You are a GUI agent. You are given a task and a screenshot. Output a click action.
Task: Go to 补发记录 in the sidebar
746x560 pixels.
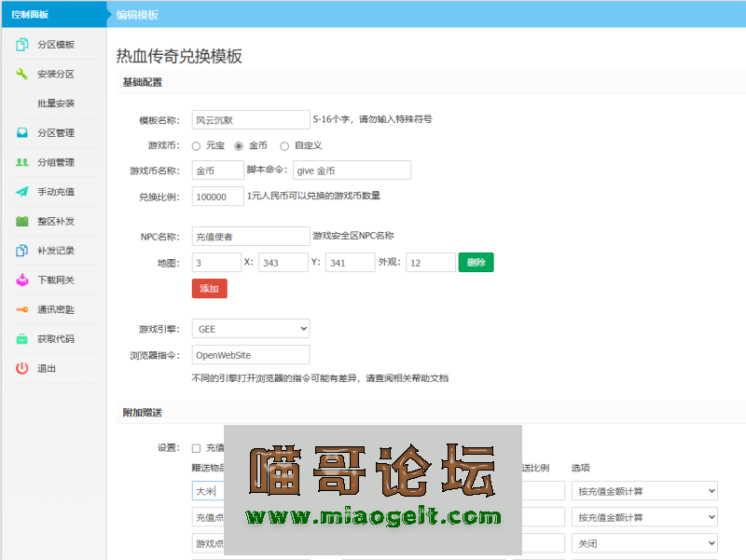point(56,251)
